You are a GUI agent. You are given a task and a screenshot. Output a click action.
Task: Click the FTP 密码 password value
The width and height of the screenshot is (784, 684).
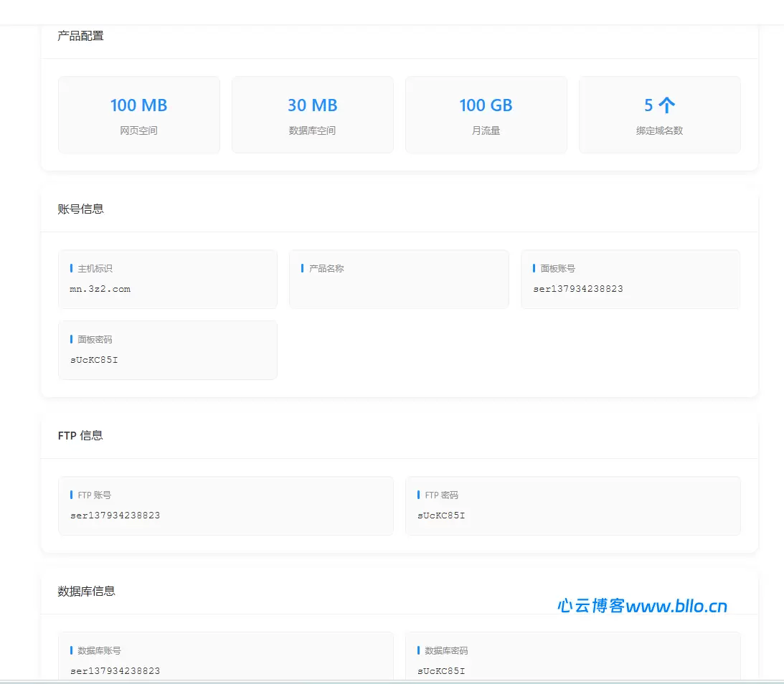tap(441, 516)
